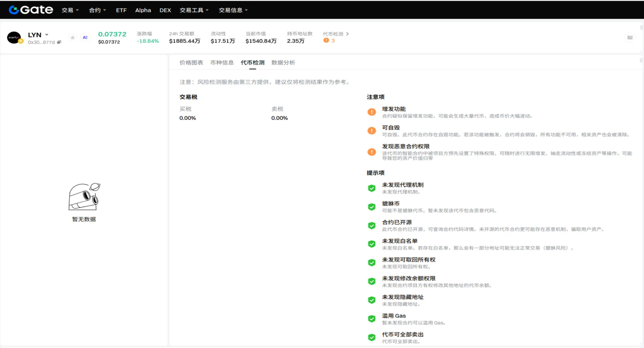Copy the LYN contract address
Viewport: 644px width, 348px height.
click(59, 42)
